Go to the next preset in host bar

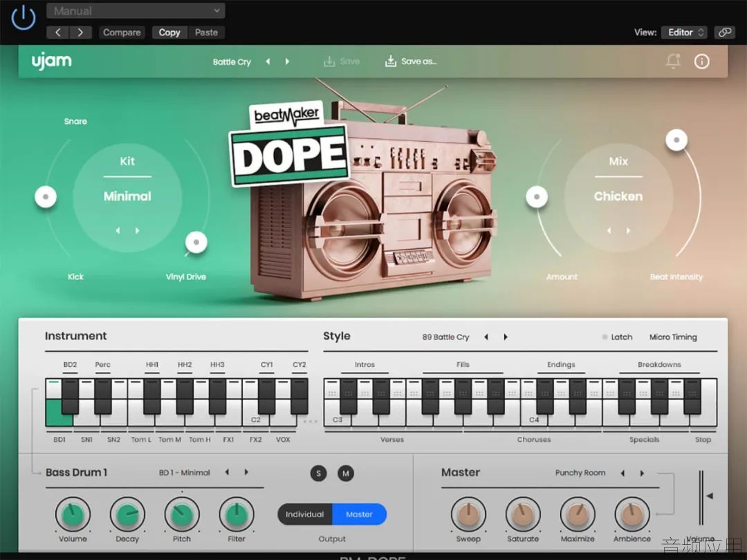[x=80, y=32]
